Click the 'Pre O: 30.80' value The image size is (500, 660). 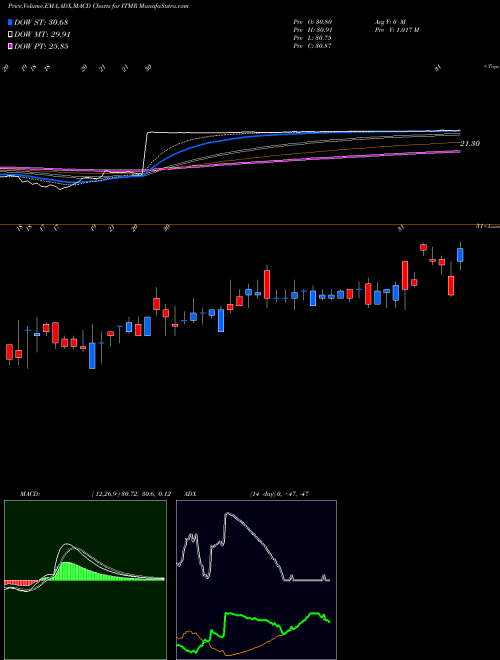[313, 22]
